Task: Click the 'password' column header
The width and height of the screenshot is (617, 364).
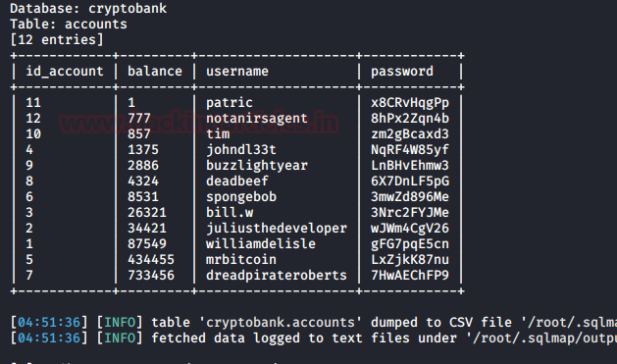Action: pyautogui.click(x=402, y=72)
